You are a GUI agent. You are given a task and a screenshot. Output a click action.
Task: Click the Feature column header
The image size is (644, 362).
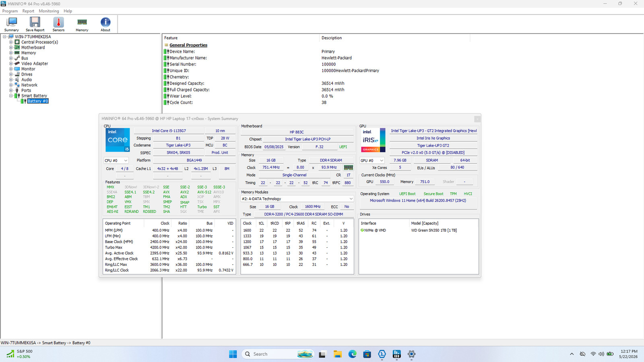(x=241, y=38)
